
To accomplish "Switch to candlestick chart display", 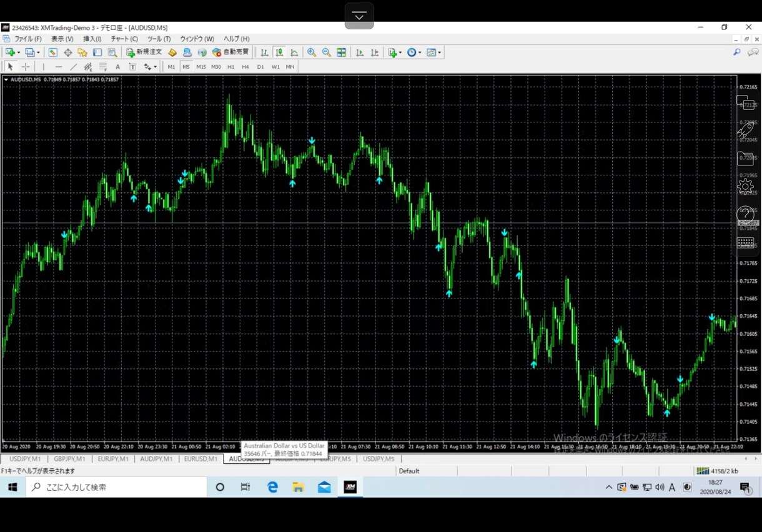I will coord(279,52).
